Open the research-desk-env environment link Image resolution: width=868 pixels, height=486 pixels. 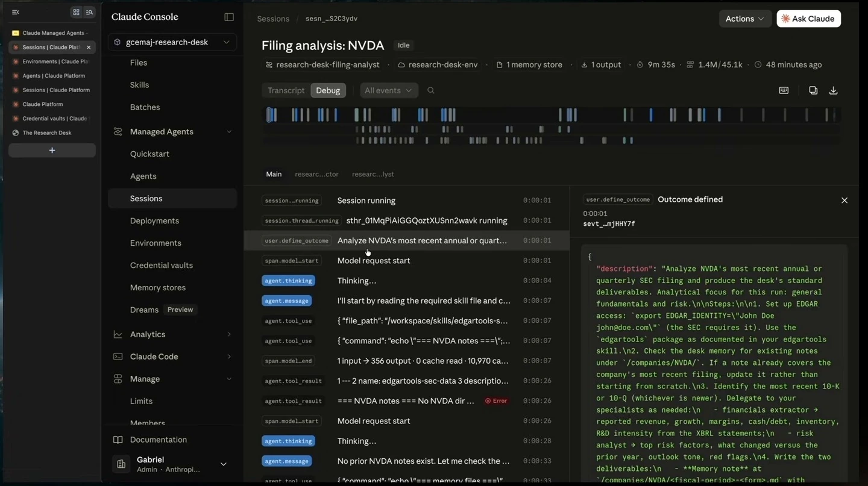[438, 64]
